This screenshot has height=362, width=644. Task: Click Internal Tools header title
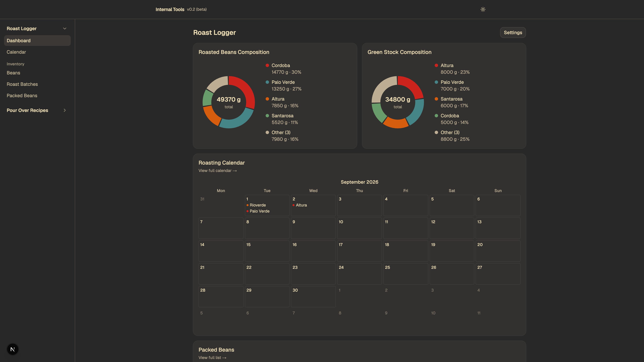click(170, 10)
